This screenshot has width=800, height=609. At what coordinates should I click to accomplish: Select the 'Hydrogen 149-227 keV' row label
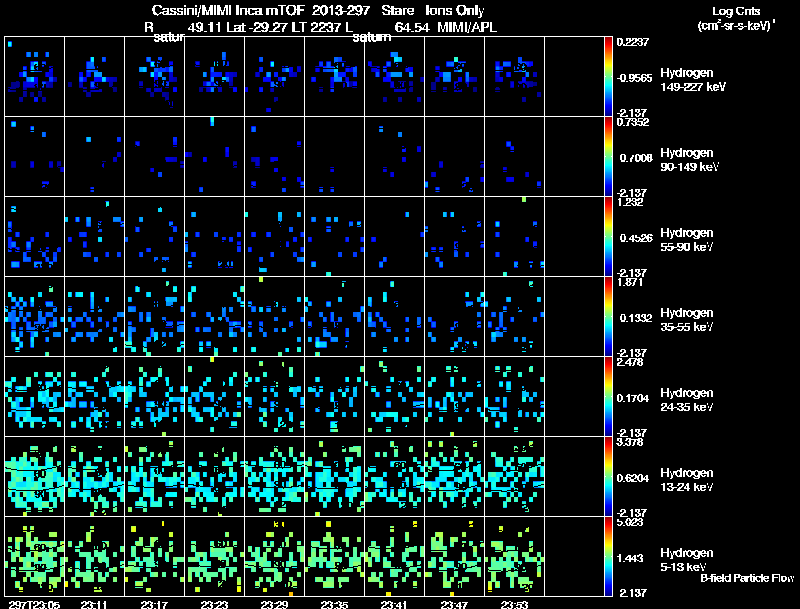tap(693, 80)
